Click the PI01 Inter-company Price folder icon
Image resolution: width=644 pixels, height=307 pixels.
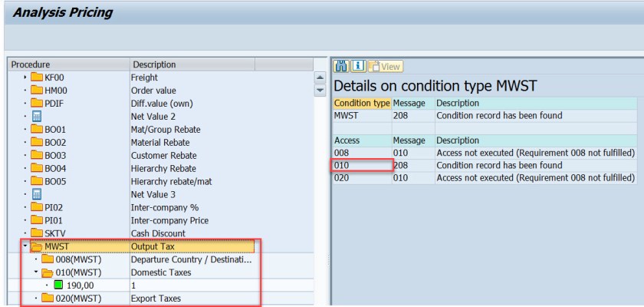[37, 220]
